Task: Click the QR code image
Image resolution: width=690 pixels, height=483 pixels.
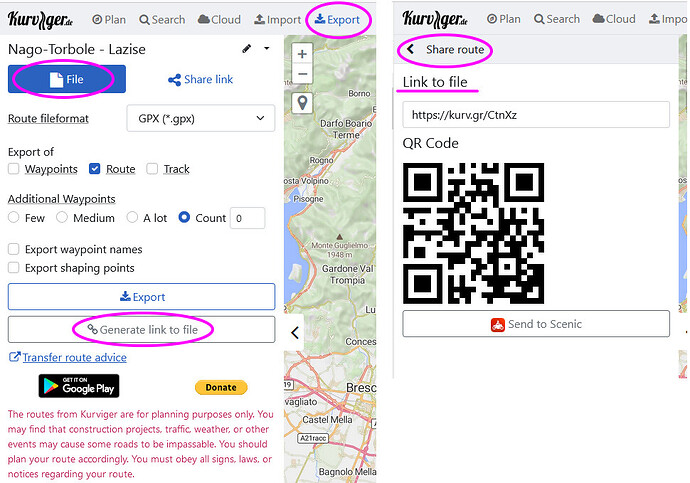Action: coord(473,233)
